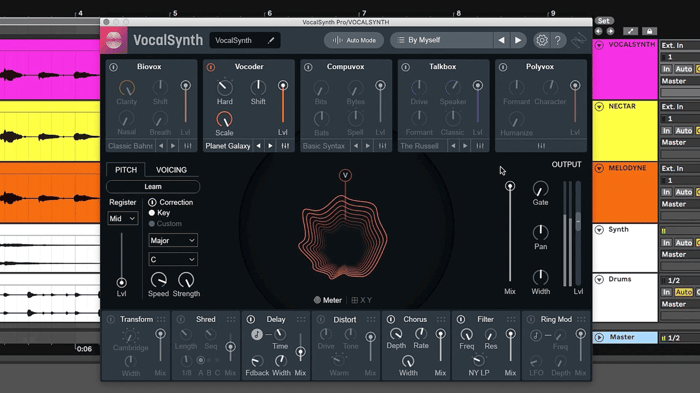Click the VocalSynth logo icon
Viewport: 700px width, 393px height.
tap(113, 40)
